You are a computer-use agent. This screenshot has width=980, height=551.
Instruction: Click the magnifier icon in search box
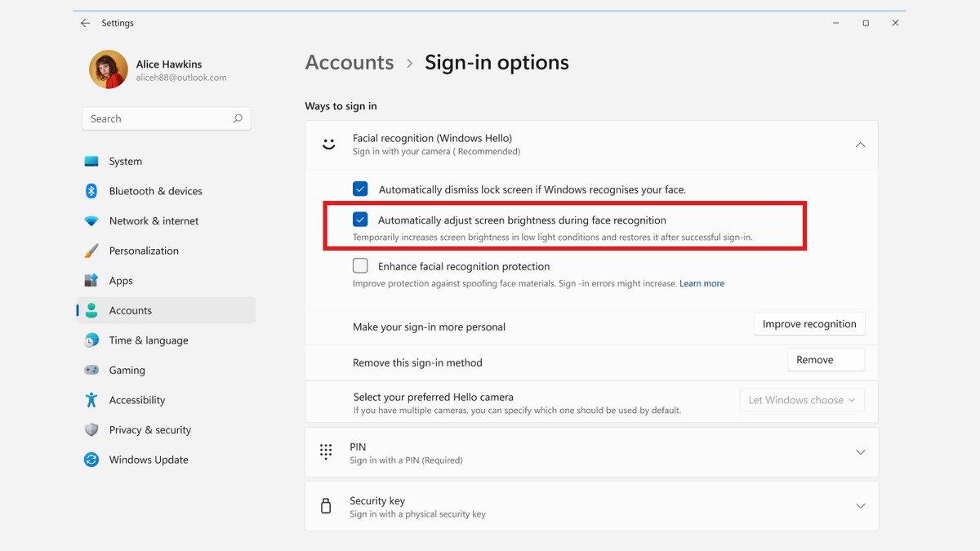click(238, 118)
